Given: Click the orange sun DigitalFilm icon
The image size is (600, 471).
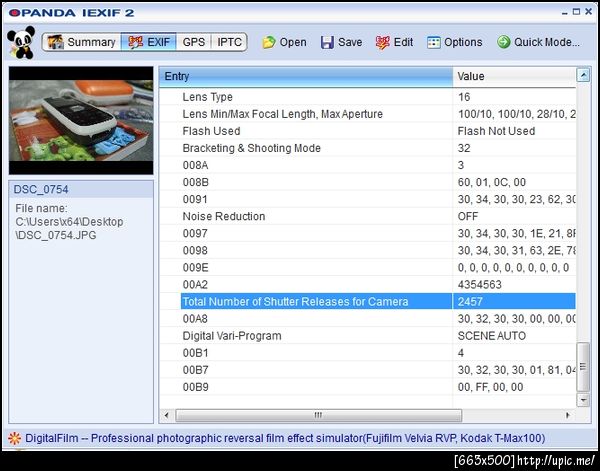Looking at the screenshot, I should (15, 438).
